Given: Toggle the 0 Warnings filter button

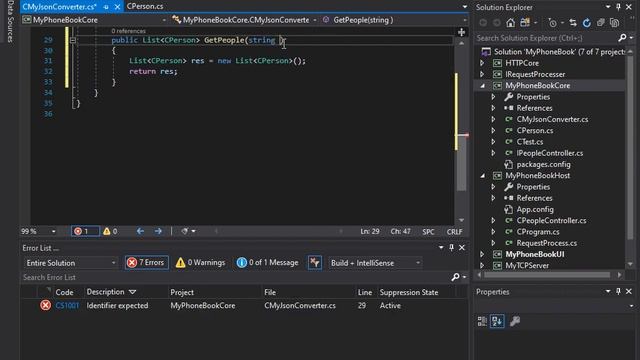Looking at the screenshot, I should 200,262.
